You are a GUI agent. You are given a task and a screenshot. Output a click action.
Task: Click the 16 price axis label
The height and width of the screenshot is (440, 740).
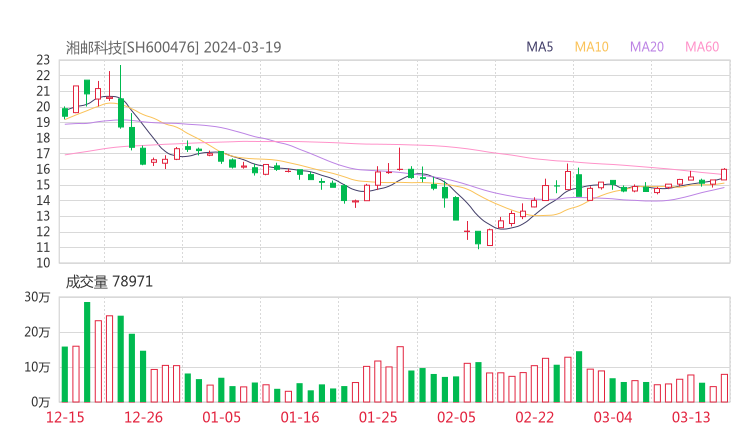coord(43,169)
